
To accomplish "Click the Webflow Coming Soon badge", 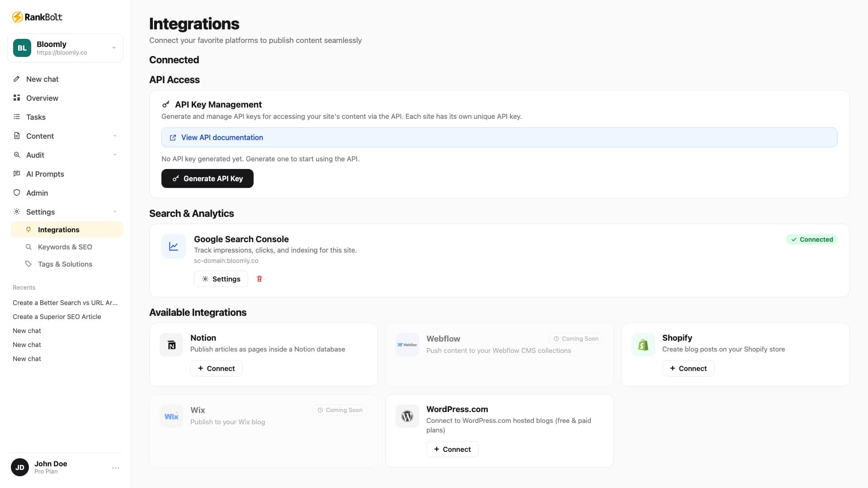I will click(x=576, y=339).
